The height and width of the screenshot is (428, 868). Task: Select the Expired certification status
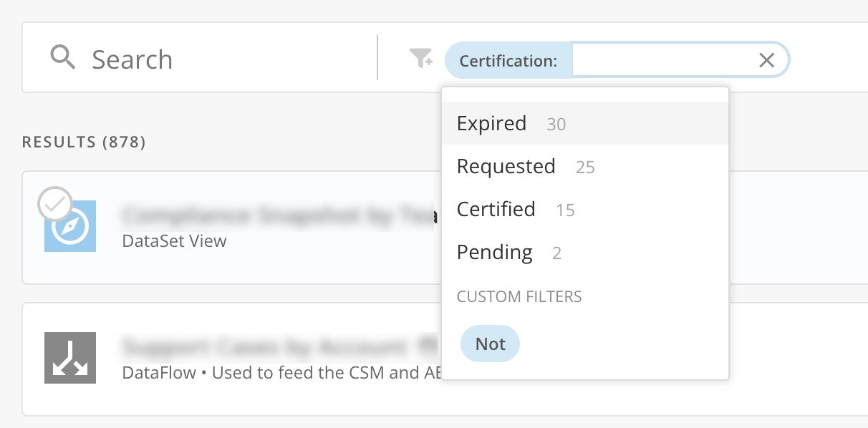point(492,123)
